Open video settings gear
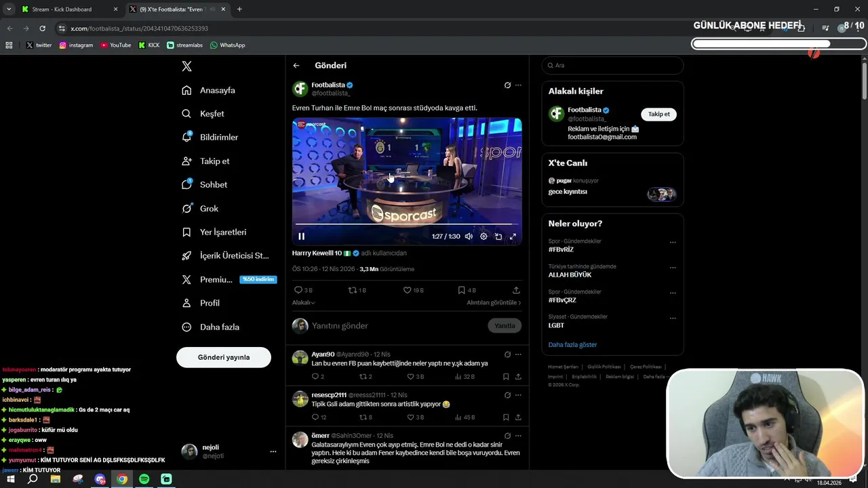Viewport: 868px width, 488px height. click(484, 237)
